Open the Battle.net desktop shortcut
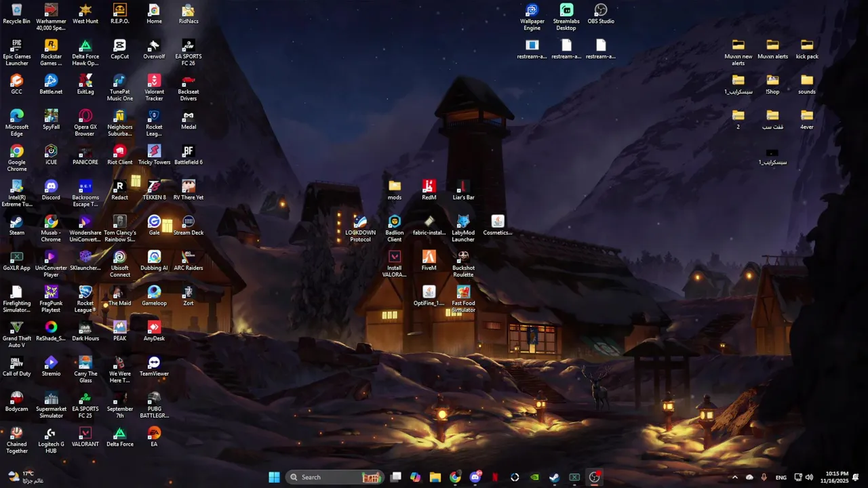This screenshot has width=868, height=488. (x=51, y=85)
